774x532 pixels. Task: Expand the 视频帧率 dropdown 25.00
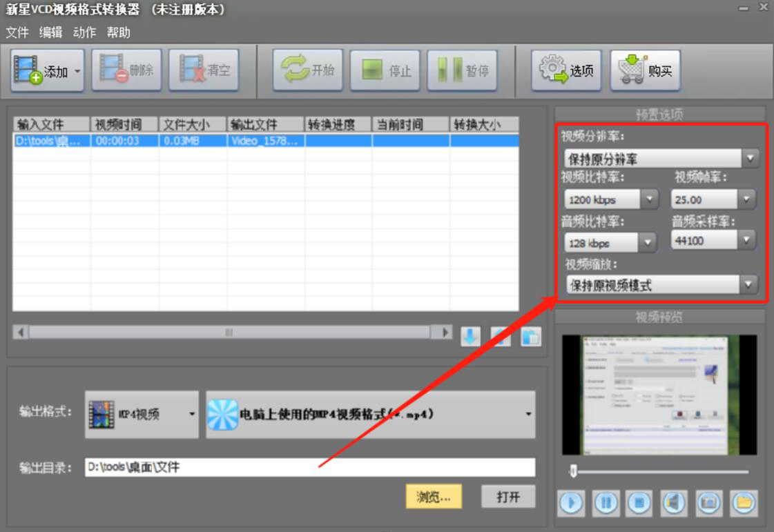pos(746,199)
